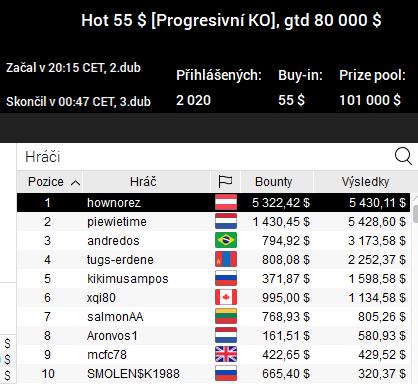The height and width of the screenshot is (384, 418).
Task: Click the Lithuanian flag beside salmonAA
Action: [226, 316]
